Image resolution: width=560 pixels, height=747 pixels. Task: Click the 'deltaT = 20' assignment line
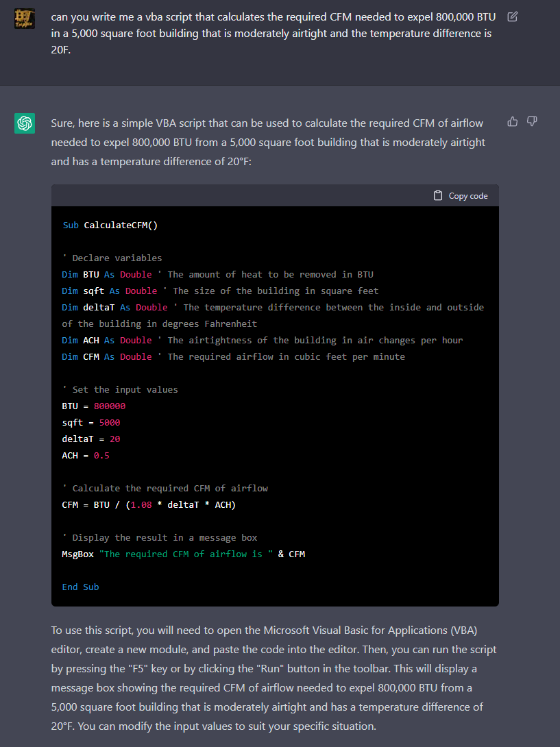91,439
